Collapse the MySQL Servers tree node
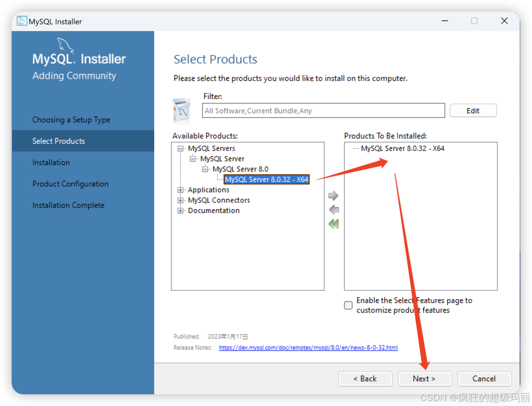Image resolution: width=532 pixels, height=406 pixels. [x=180, y=149]
